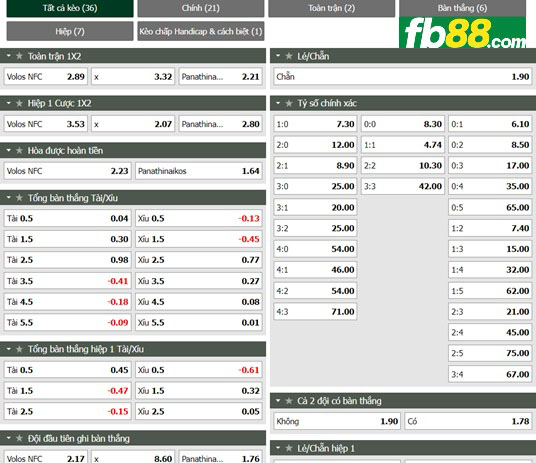Screen dimensions: 536x463
Task: Collapse Tổng bàn thắng hiệp 1 arrow
Action: pyautogui.click(x=9, y=349)
